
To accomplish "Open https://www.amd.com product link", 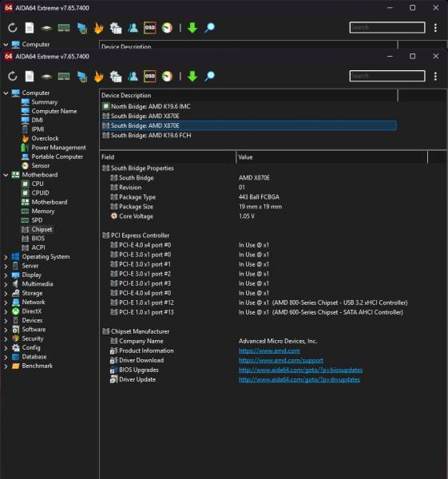I will [x=269, y=350].
